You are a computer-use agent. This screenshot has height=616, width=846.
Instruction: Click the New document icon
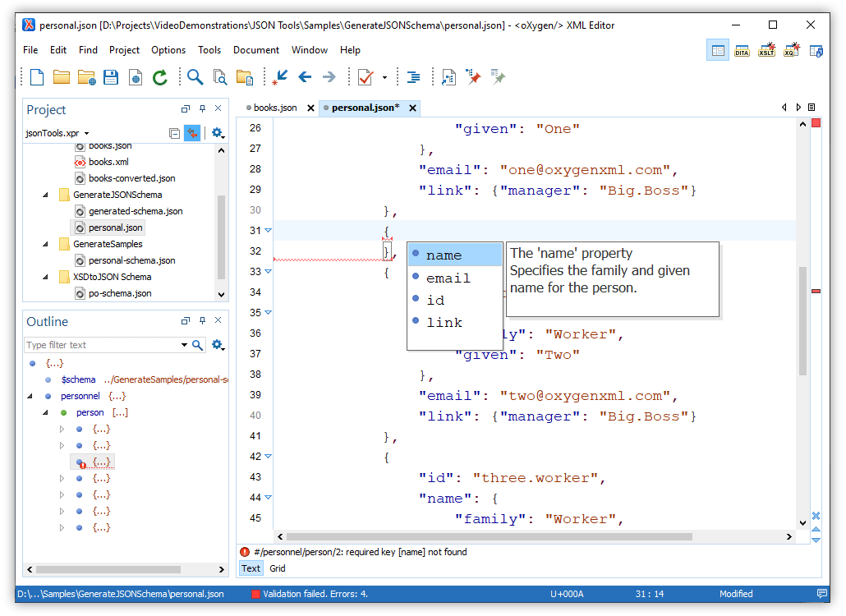(37, 77)
